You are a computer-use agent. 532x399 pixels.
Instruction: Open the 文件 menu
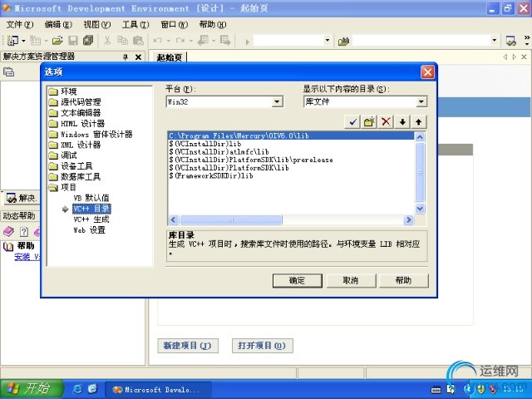pos(20,24)
